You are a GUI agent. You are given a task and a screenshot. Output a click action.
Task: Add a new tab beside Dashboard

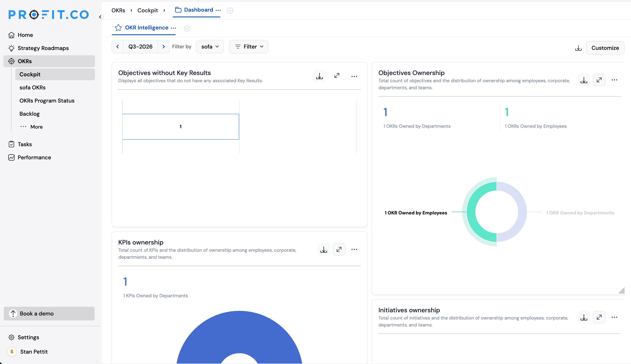(230, 11)
